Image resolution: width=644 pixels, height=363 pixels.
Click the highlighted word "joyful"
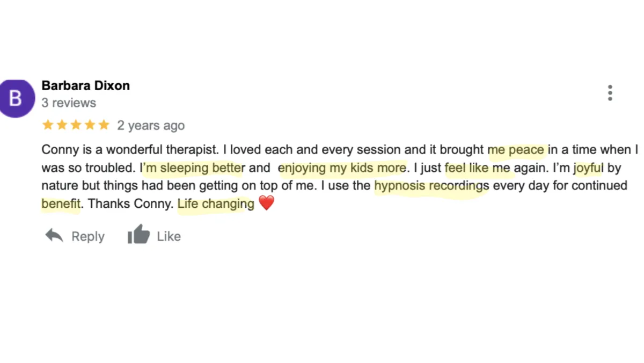(x=589, y=168)
